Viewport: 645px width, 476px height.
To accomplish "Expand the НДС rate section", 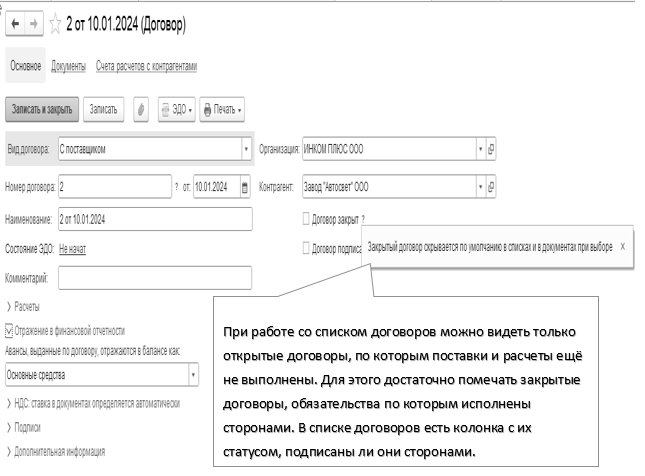I will [93, 403].
